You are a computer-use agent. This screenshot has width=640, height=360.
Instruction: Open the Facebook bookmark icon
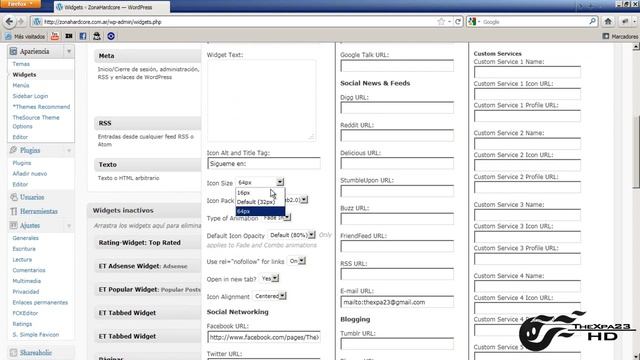[x=83, y=36]
